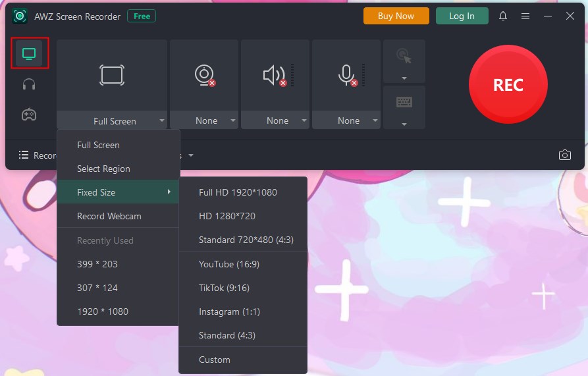Choose HD 1280*720 size

pyautogui.click(x=243, y=216)
